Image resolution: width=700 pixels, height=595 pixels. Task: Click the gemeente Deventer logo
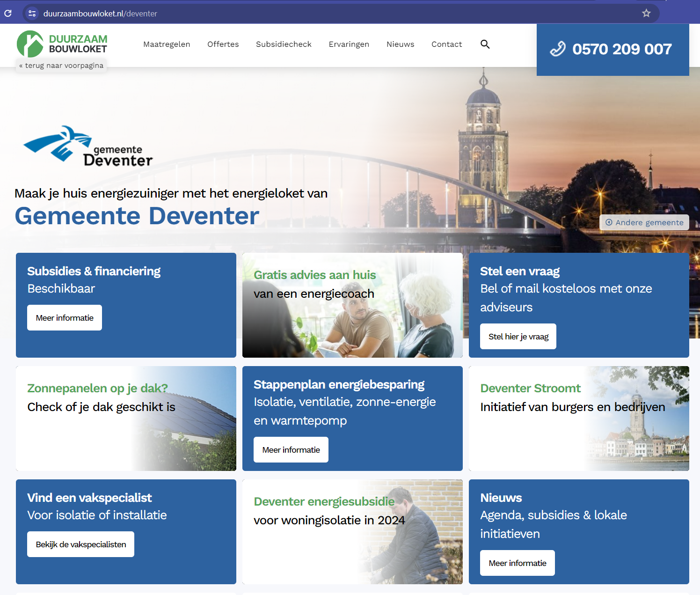[x=88, y=146]
